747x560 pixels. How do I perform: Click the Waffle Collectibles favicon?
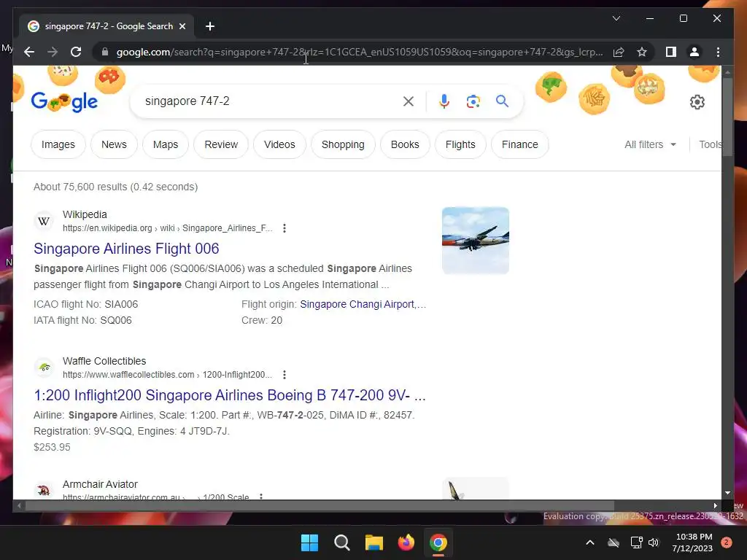[x=44, y=367]
